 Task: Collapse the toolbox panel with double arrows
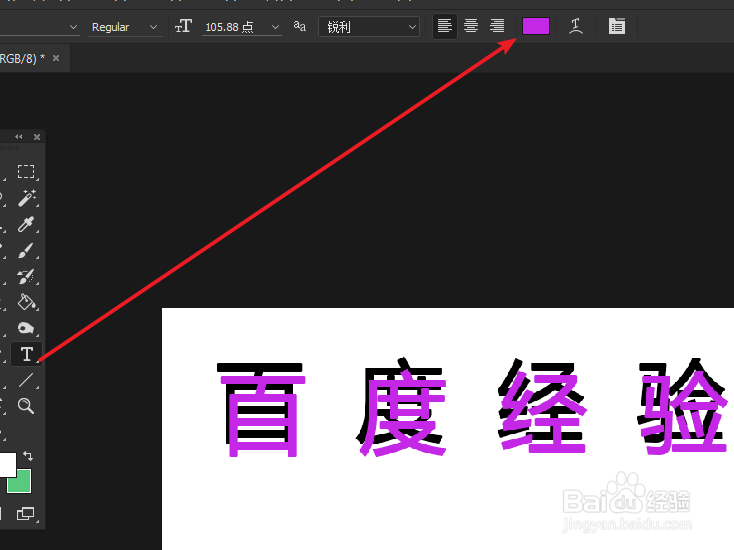click(x=19, y=137)
